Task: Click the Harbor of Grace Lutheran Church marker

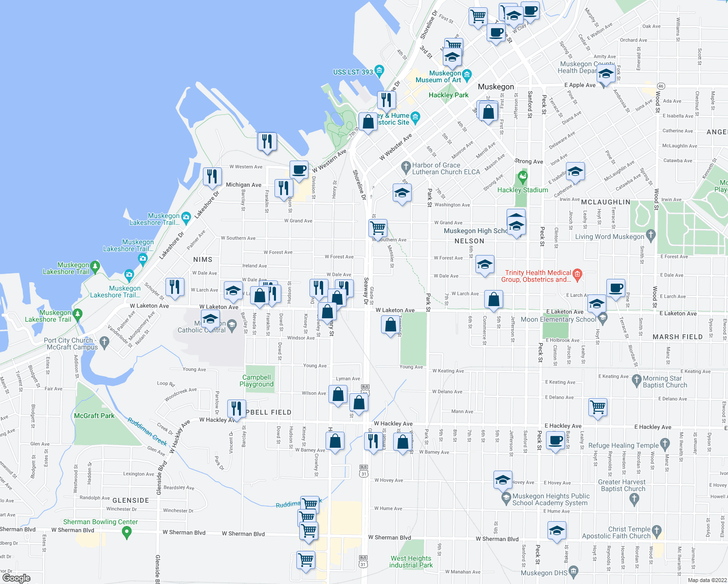Action: click(406, 167)
